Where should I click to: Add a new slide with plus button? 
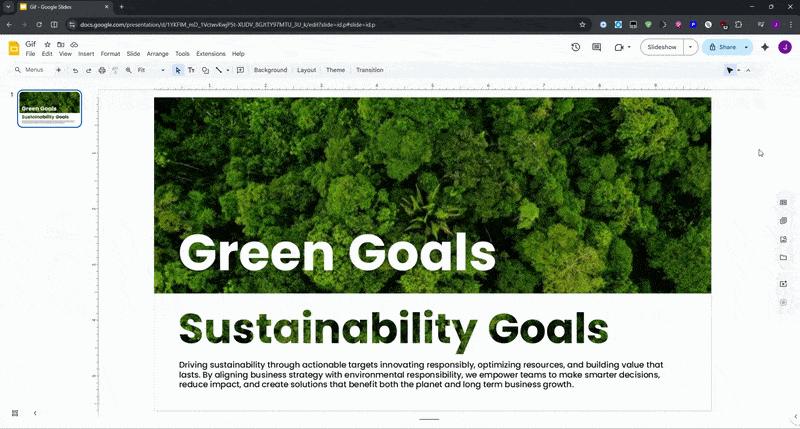pos(58,70)
